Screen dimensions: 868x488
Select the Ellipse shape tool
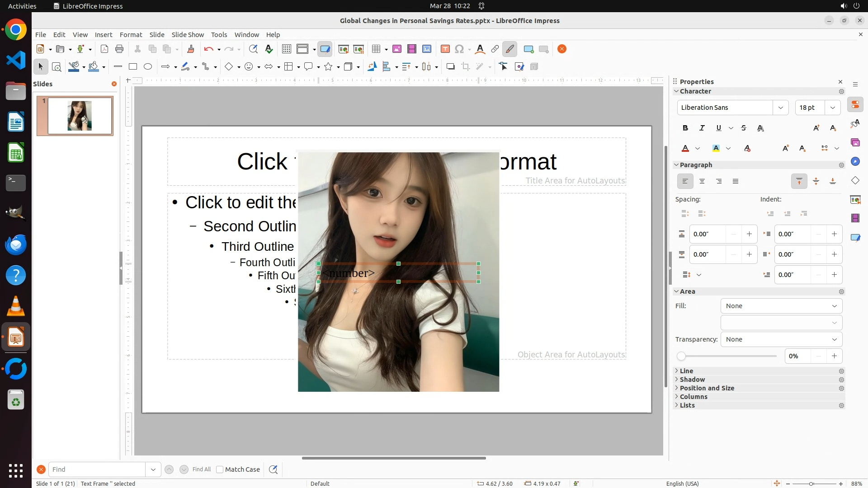(x=148, y=67)
